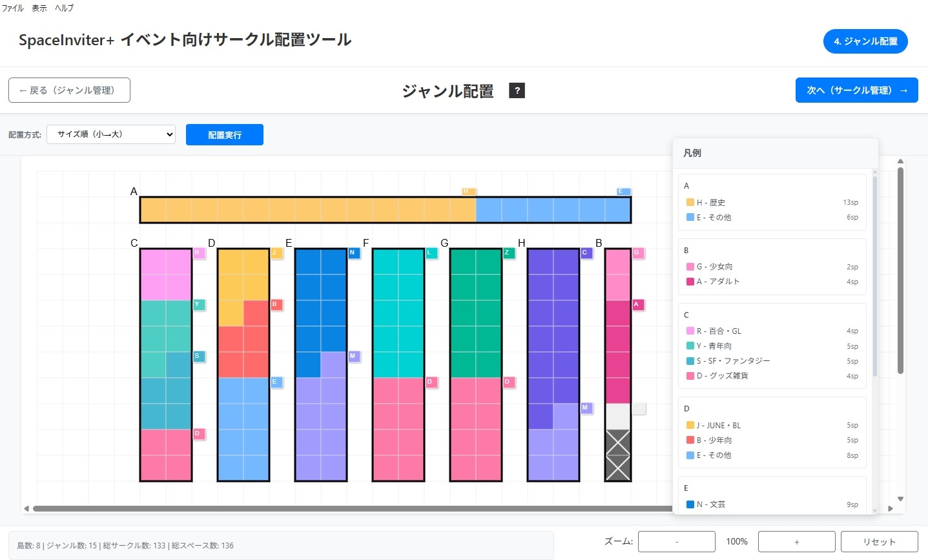The width and height of the screenshot is (928, 560).
Task: Open the ヘルプ menu
Action: click(64, 8)
